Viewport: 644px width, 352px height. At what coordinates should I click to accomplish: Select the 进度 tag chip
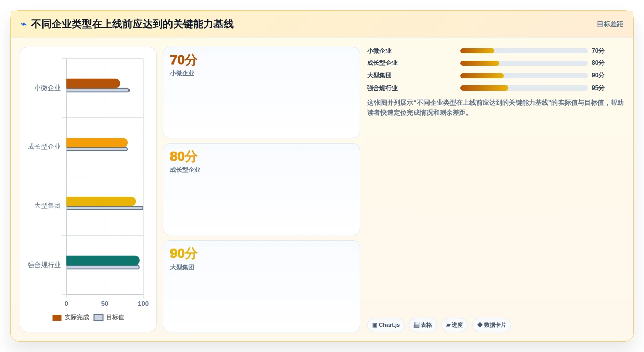454,325
